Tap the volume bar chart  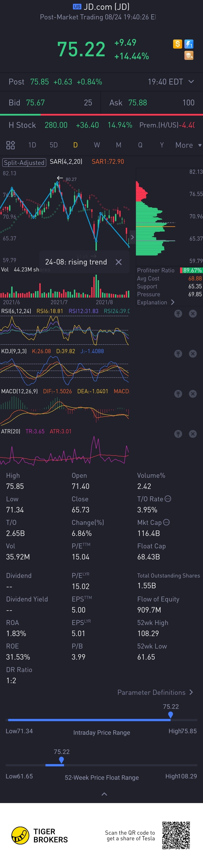(65, 286)
